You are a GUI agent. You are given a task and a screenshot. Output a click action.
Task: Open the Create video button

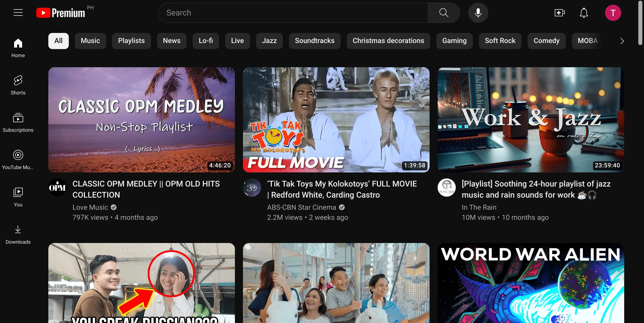559,13
